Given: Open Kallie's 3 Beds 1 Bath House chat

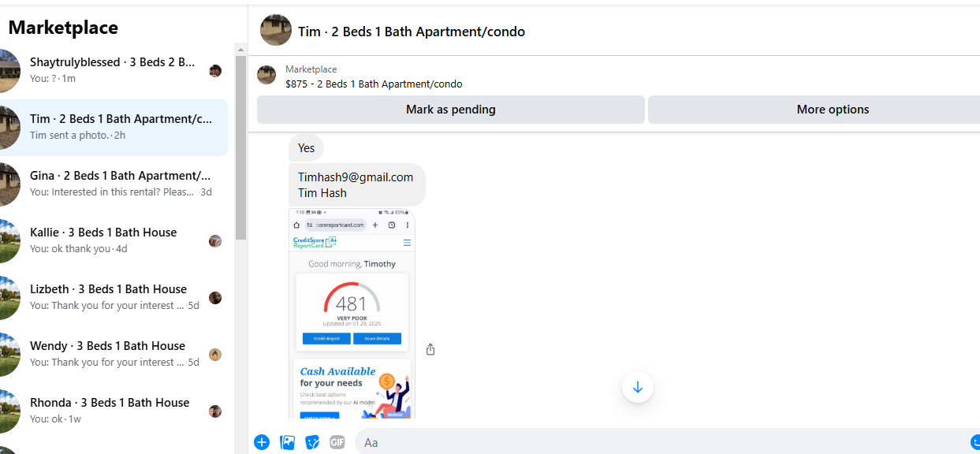Looking at the screenshot, I should [x=114, y=241].
